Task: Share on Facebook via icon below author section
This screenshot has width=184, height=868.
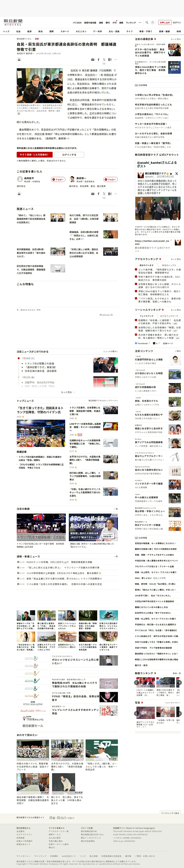Action: tap(98, 194)
